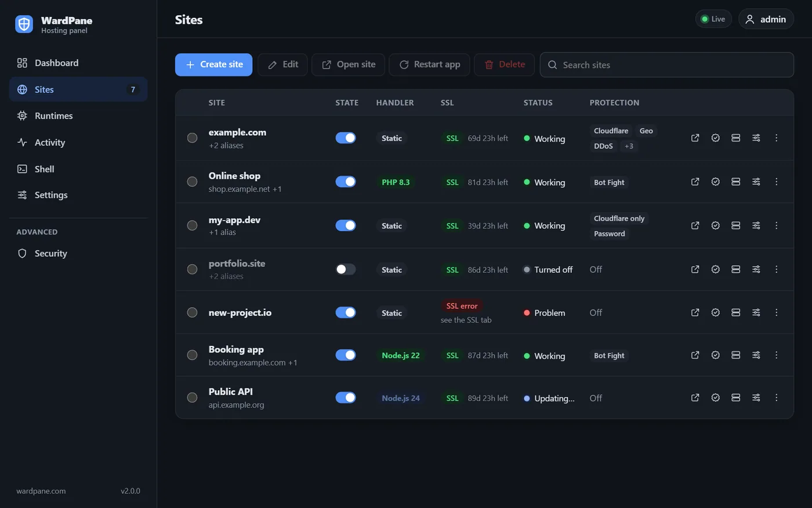This screenshot has height=508, width=812.
Task: Open the wardpane.com footer link
Action: coord(41,491)
